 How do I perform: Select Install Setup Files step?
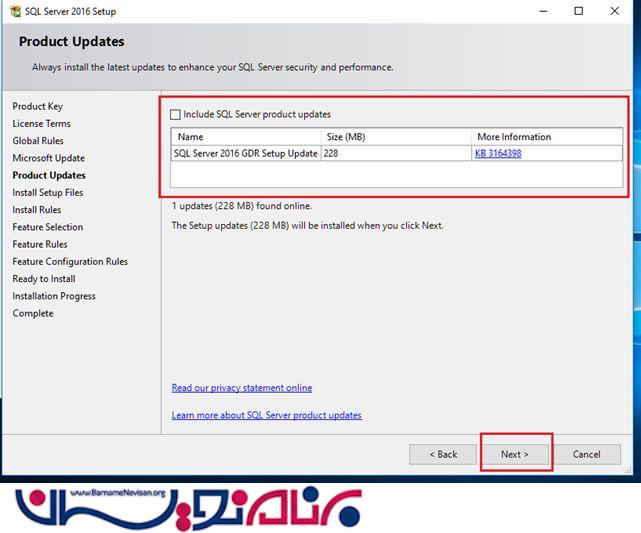click(47, 193)
